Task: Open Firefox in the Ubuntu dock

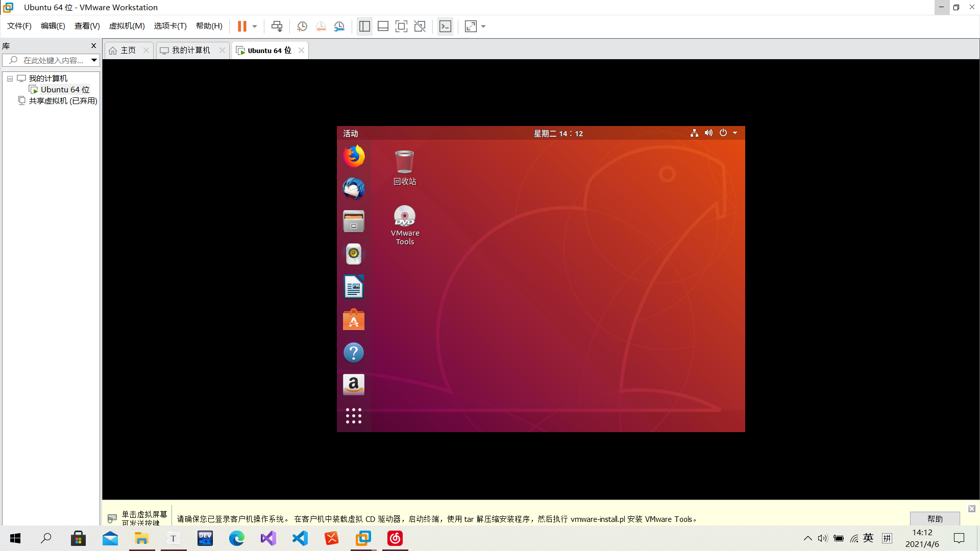Action: [353, 156]
